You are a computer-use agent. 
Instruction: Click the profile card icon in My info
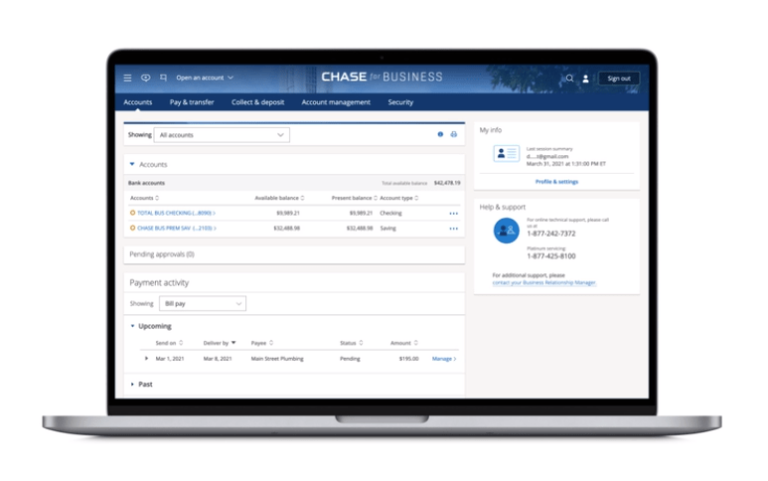point(506,153)
